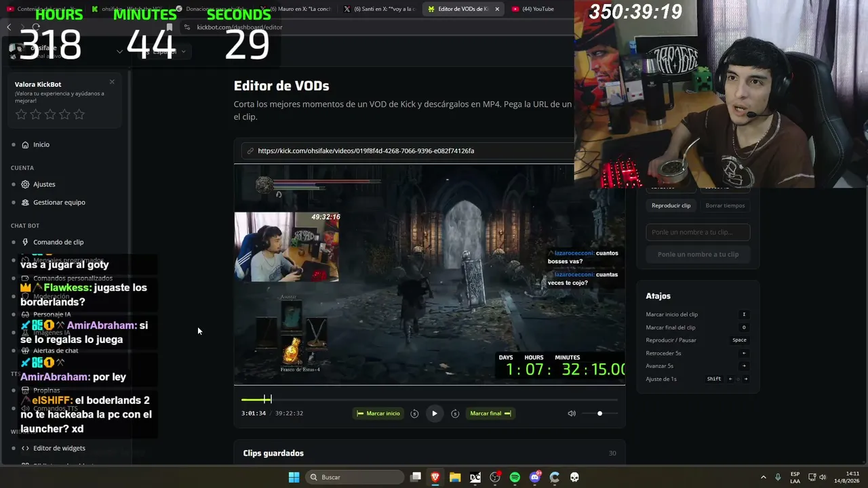Focus the clip name input field
Viewport: 868px width, 488px height.
[698, 232]
